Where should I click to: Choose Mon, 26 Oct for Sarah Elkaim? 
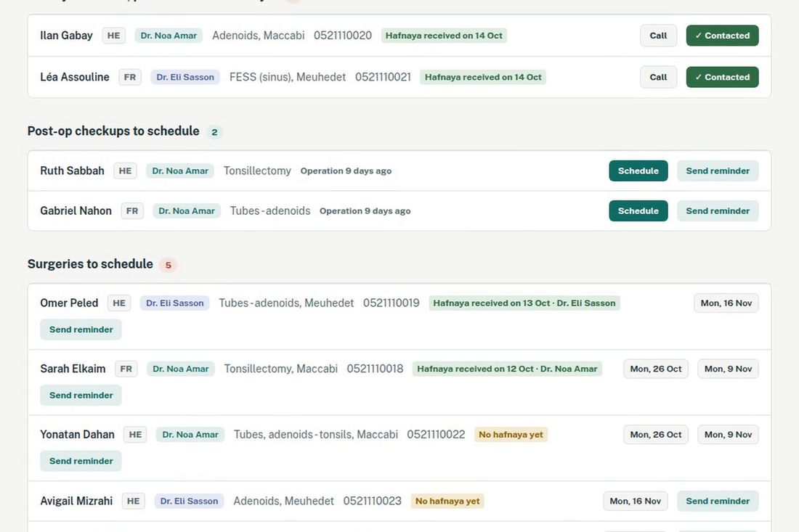click(656, 369)
